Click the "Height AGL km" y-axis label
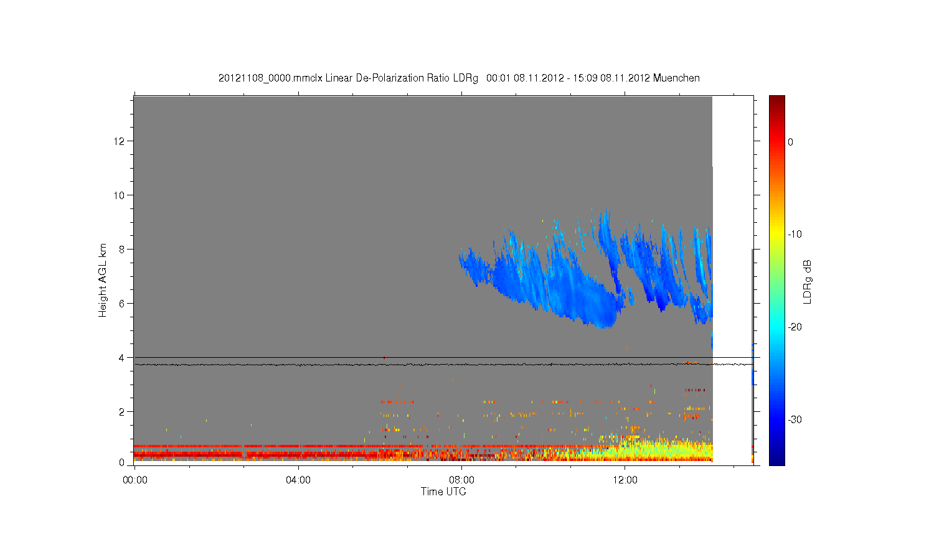The image size is (934, 560). [103, 281]
